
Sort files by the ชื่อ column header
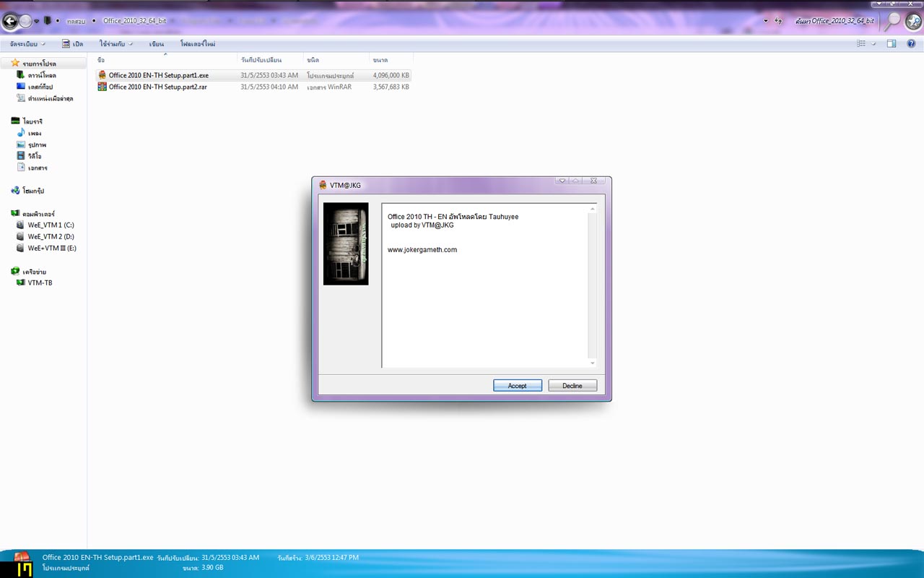tap(166, 60)
